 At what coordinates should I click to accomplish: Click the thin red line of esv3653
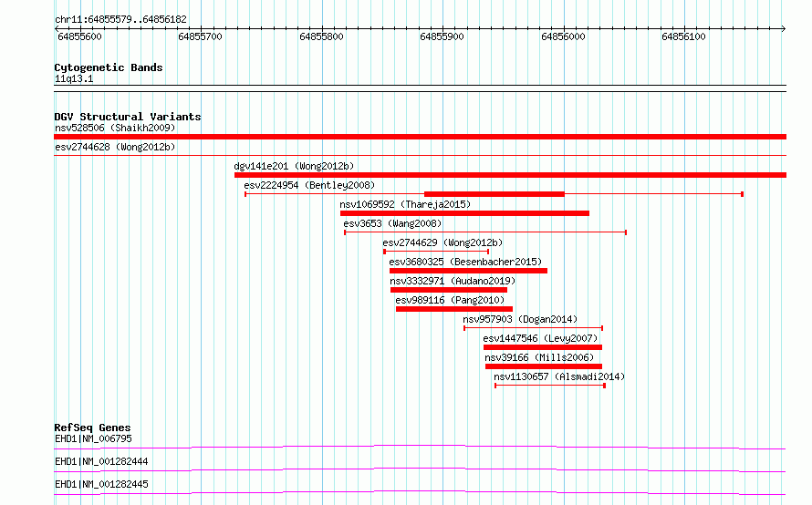coord(485,232)
